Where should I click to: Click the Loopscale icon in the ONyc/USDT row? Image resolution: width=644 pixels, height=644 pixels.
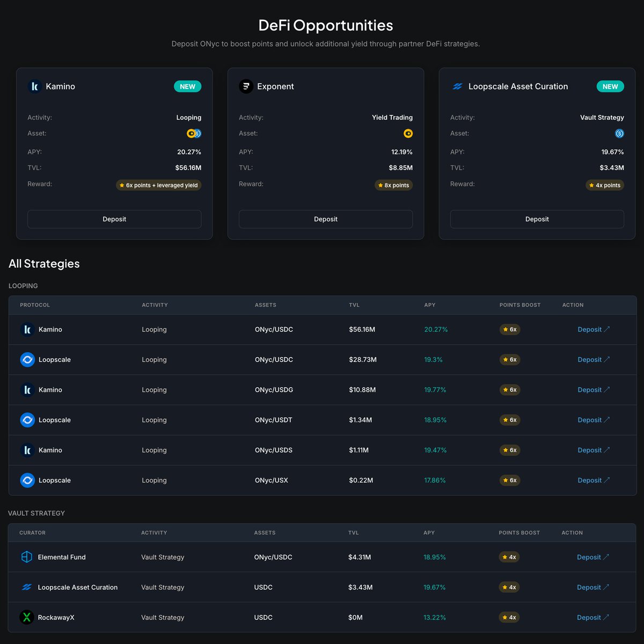27,420
